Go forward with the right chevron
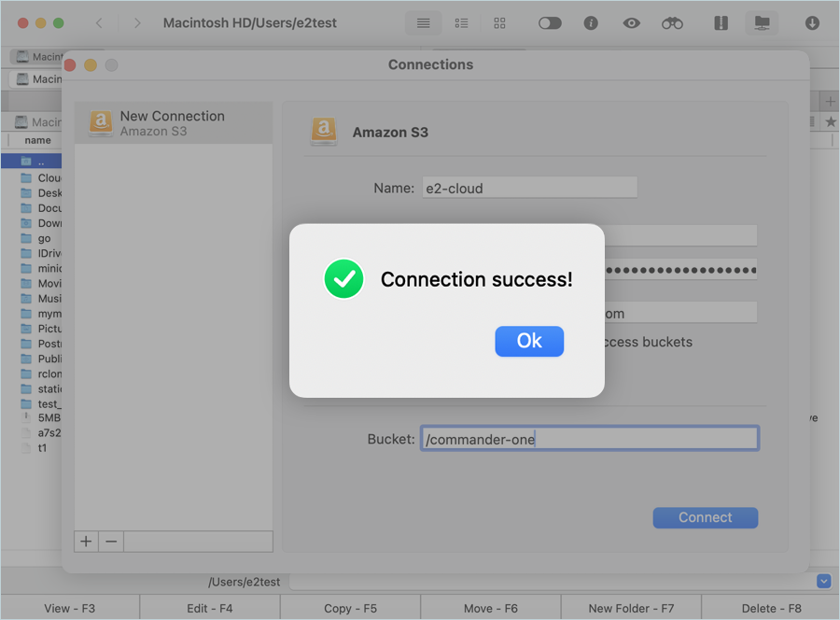The image size is (840, 620). point(138,23)
